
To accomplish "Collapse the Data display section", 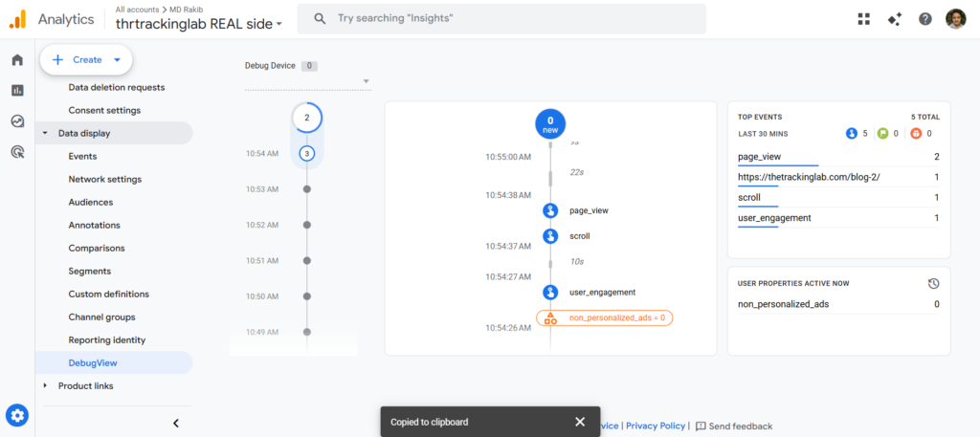I will tap(44, 133).
